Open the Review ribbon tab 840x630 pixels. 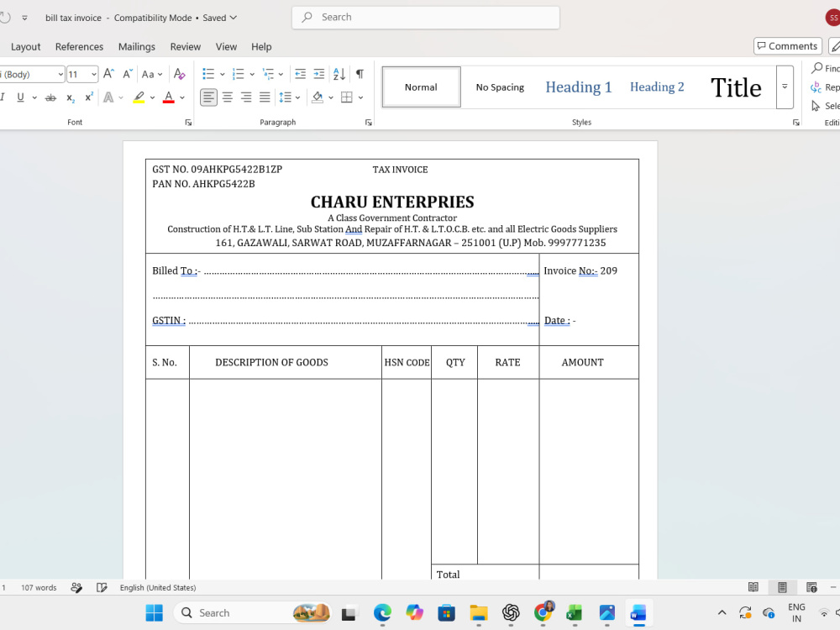186,46
